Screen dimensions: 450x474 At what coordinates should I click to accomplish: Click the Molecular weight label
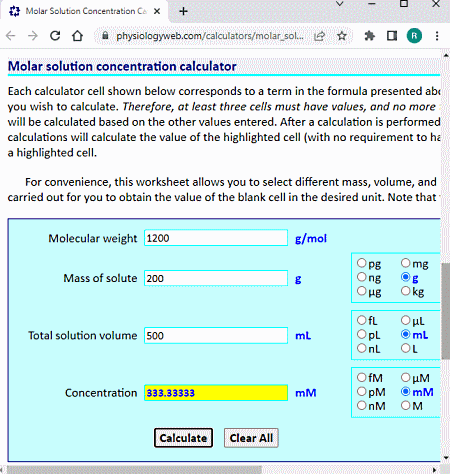(x=93, y=238)
